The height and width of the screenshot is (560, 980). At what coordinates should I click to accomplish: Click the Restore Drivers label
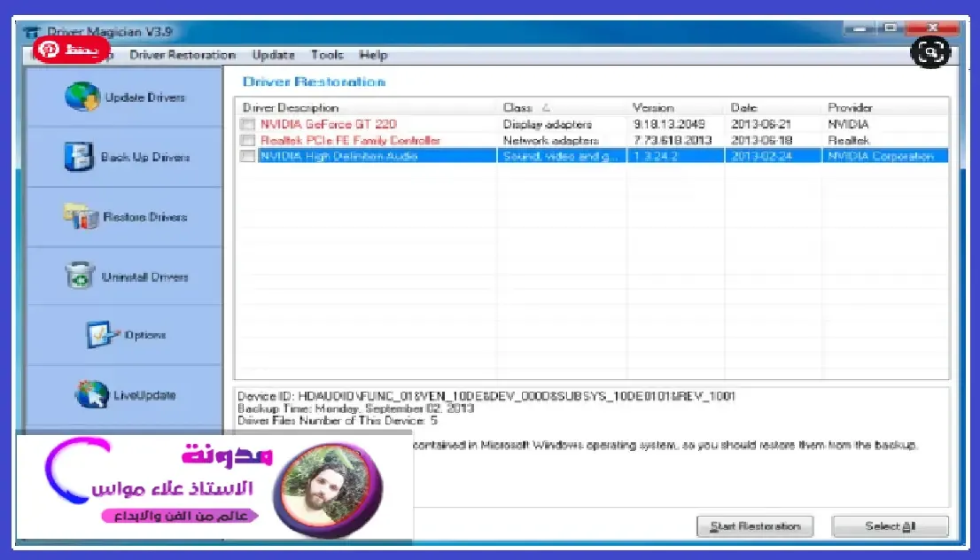pyautogui.click(x=145, y=217)
